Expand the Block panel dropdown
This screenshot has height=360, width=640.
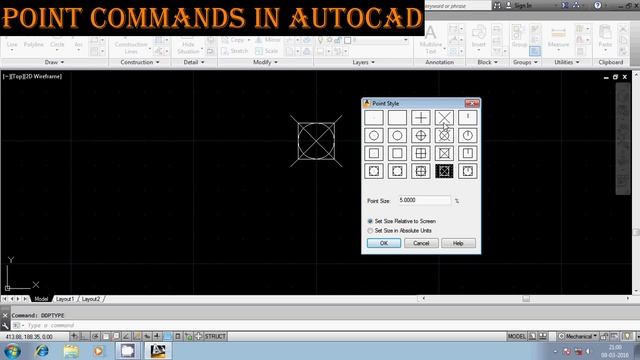pyautogui.click(x=488, y=62)
